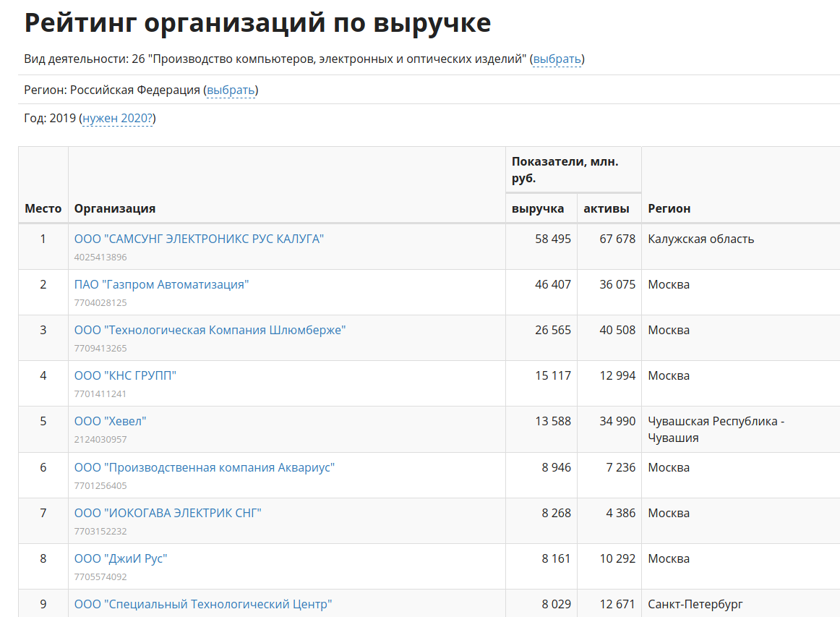Click the 'выбрать' link for Вид деятельности
The image size is (840, 617).
click(x=557, y=59)
